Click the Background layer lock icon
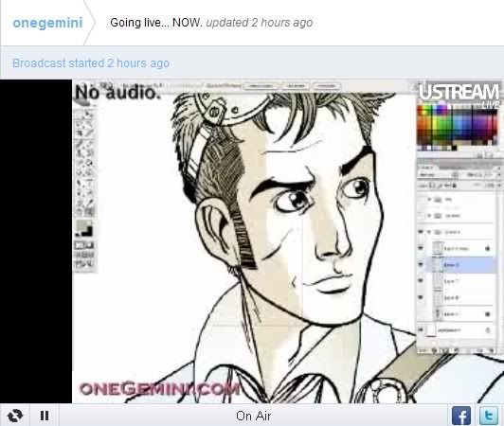This screenshot has height=426, width=504. [x=488, y=330]
